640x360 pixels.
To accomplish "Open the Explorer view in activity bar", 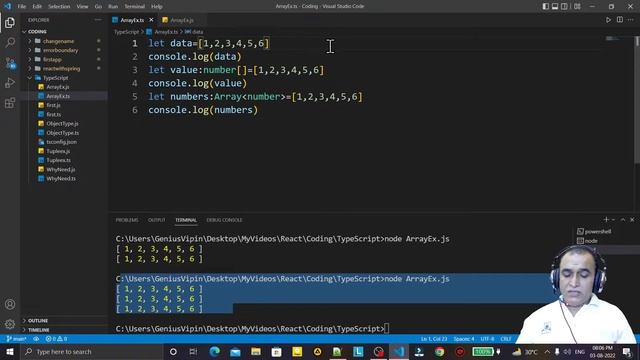I will 10,22.
